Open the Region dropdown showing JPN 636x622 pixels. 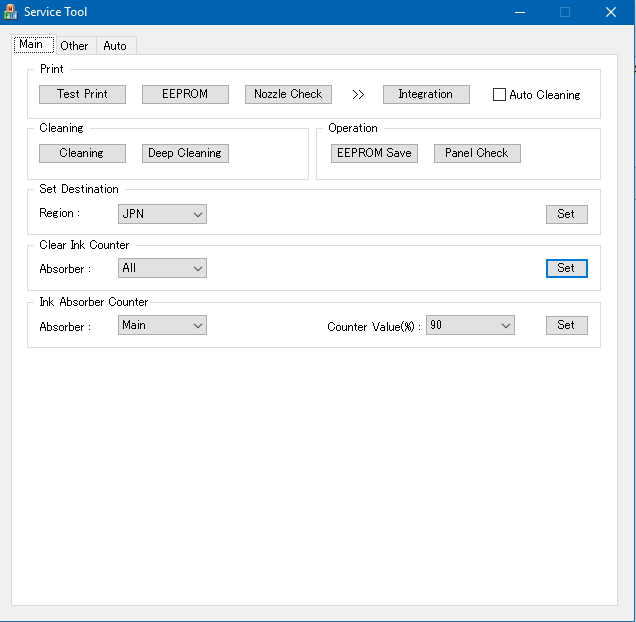tap(162, 214)
